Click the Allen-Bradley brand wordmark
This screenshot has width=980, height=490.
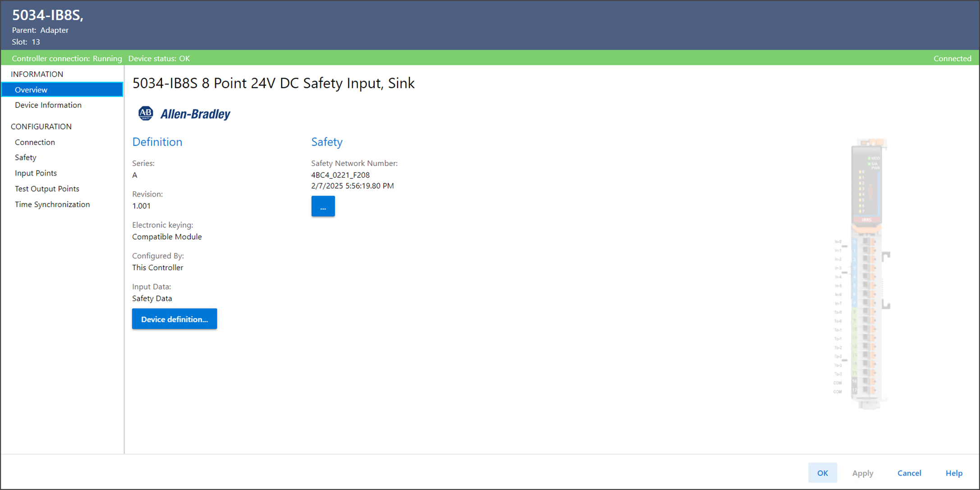(195, 114)
